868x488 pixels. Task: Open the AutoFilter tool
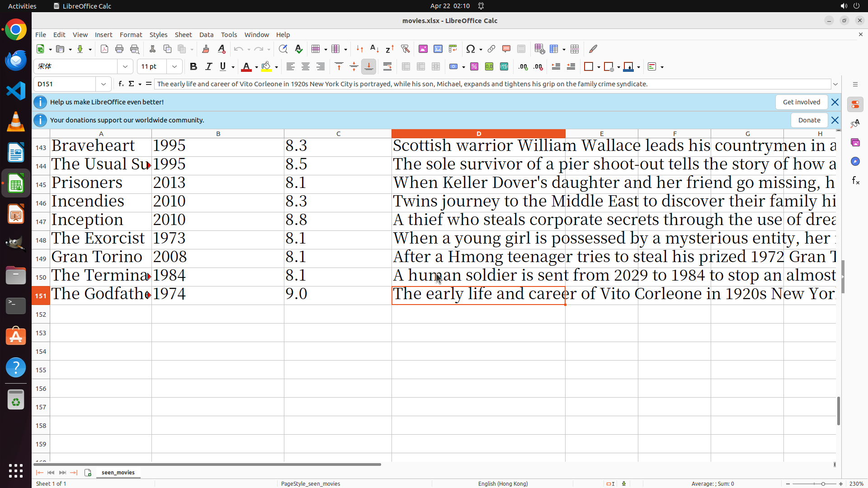point(405,49)
